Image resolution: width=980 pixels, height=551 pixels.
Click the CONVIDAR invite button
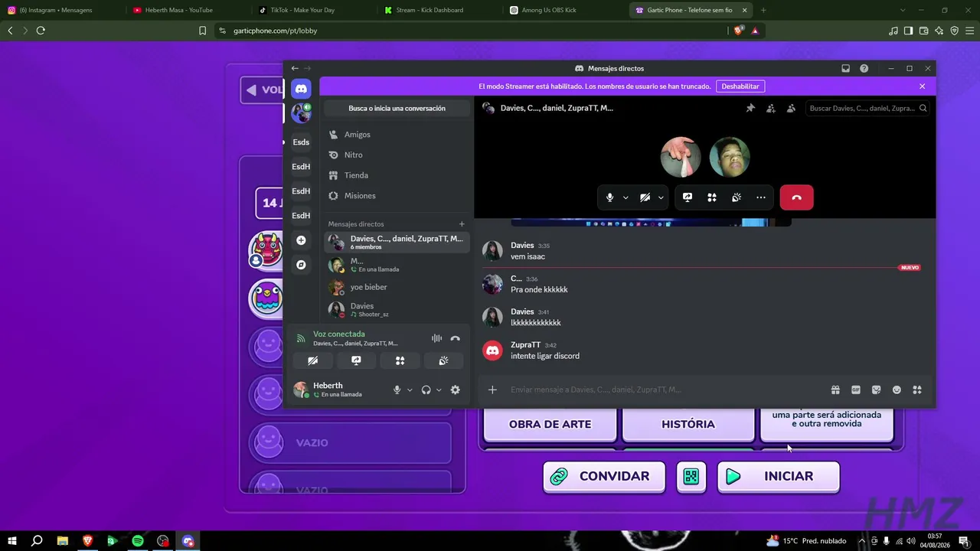604,477
